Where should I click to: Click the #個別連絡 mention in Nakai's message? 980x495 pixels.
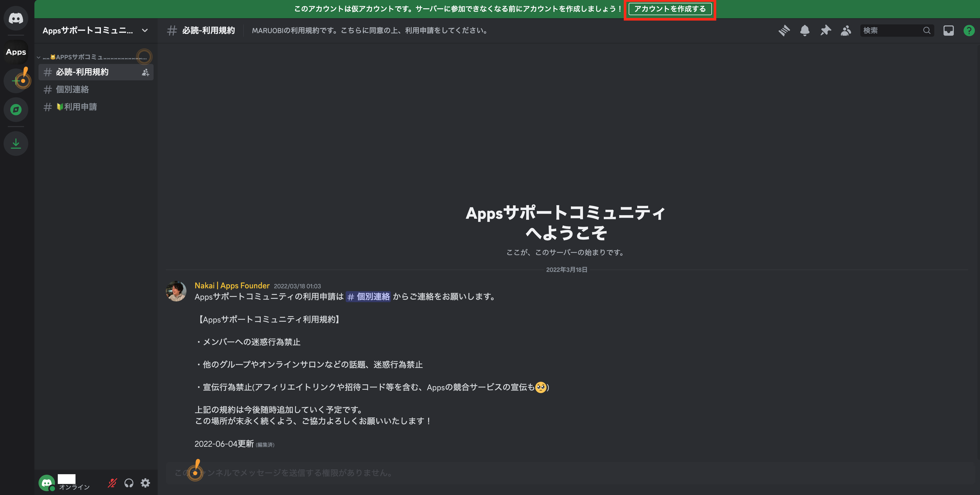[368, 297]
